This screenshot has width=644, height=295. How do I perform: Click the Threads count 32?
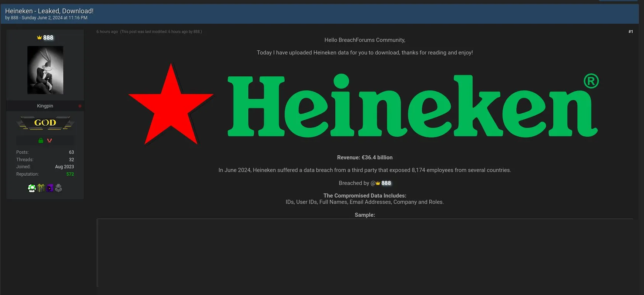[x=71, y=160]
